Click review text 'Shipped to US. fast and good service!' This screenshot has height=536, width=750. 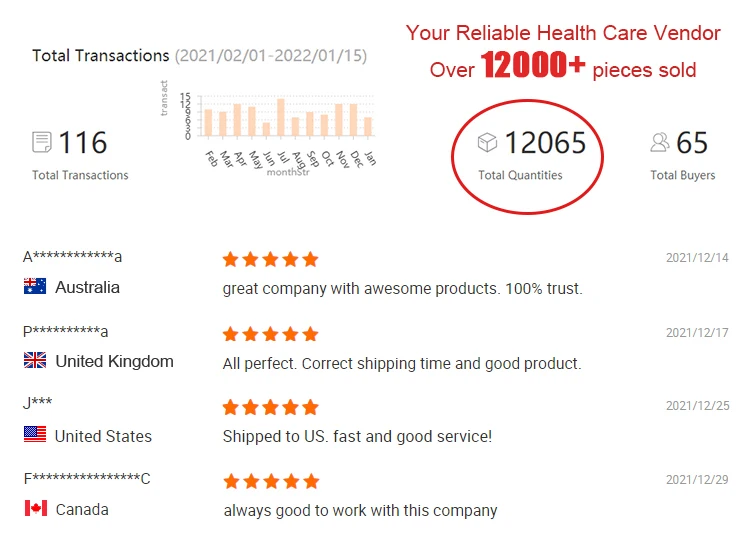pyautogui.click(x=357, y=437)
